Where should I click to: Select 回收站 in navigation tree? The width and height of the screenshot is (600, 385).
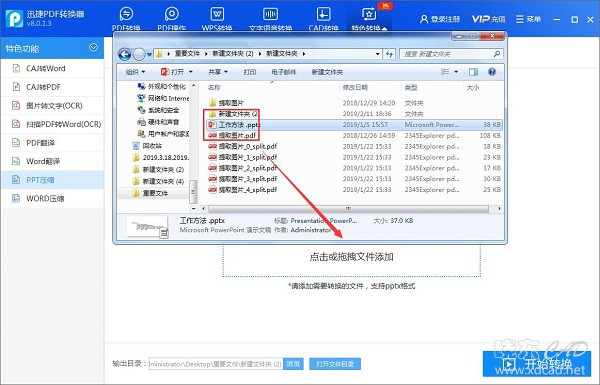pyautogui.click(x=147, y=146)
